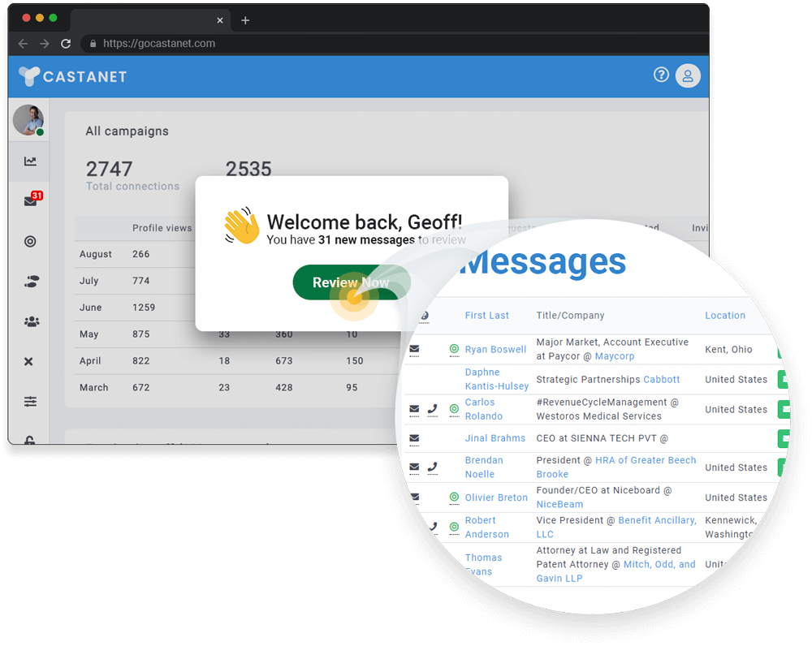Open the sliders settings sidebar icon
812x646 pixels.
pyautogui.click(x=30, y=401)
